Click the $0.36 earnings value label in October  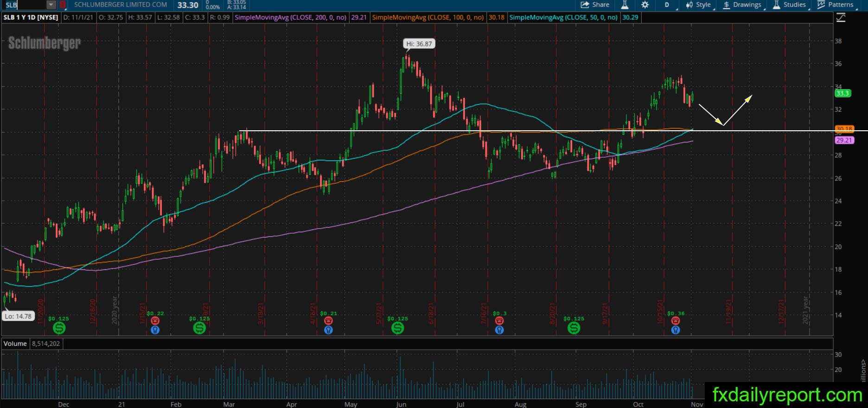click(676, 313)
